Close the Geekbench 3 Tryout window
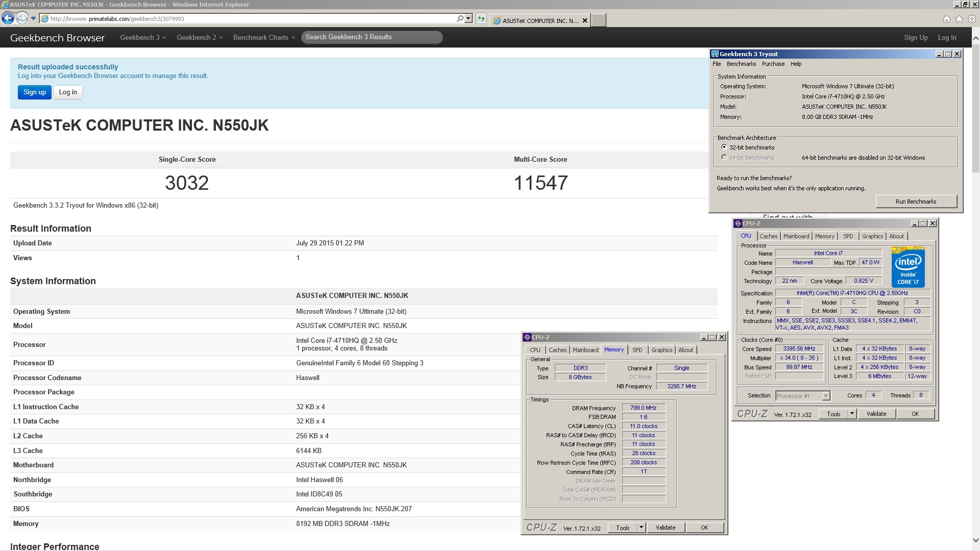The height and width of the screenshot is (551, 980). (957, 54)
